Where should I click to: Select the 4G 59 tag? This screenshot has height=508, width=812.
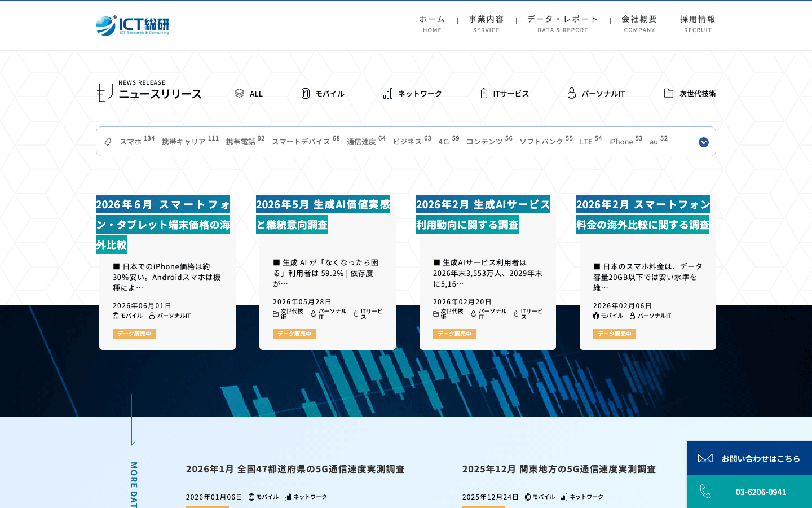click(449, 141)
